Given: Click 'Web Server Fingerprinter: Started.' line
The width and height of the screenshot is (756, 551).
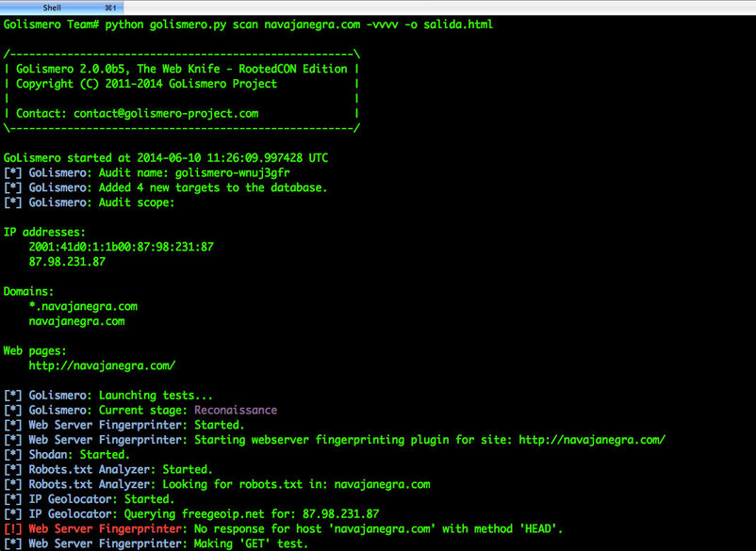Looking at the screenshot, I should [123, 426].
